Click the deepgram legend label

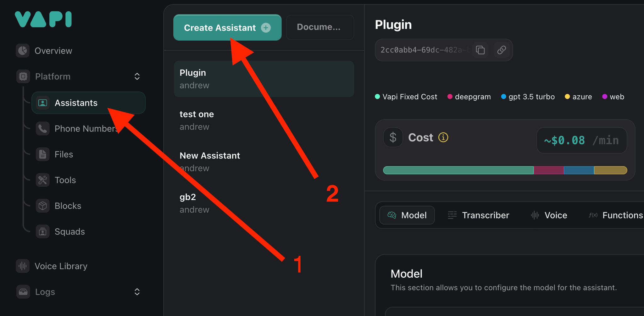click(x=473, y=97)
